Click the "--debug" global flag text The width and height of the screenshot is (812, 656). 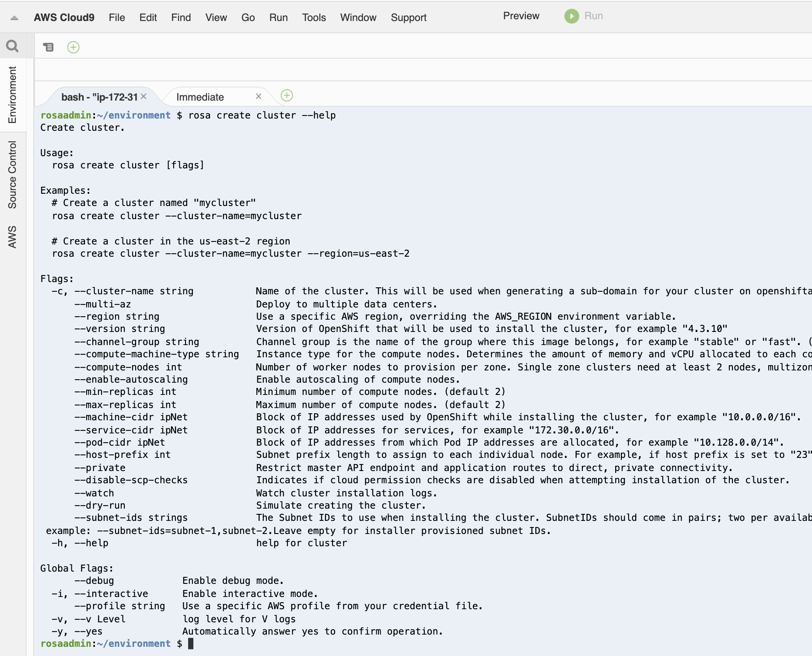(94, 581)
